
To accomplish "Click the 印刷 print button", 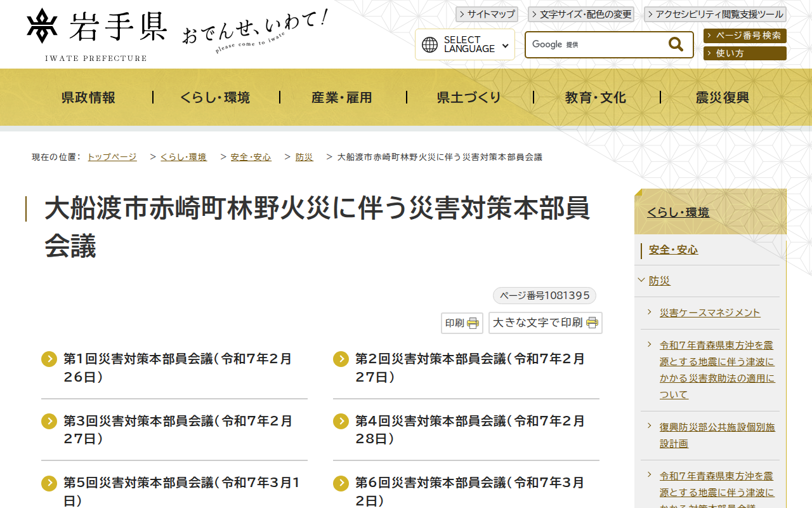I will click(462, 323).
